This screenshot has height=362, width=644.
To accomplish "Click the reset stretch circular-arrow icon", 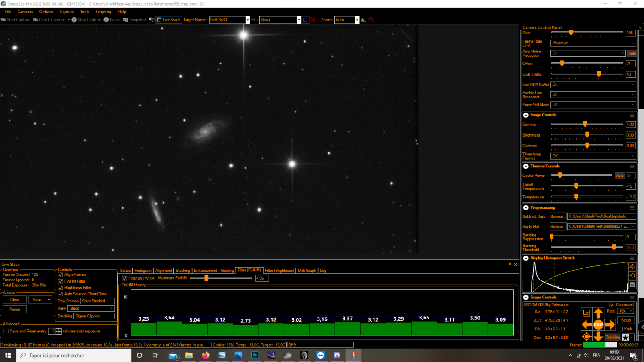I will coord(632,275).
